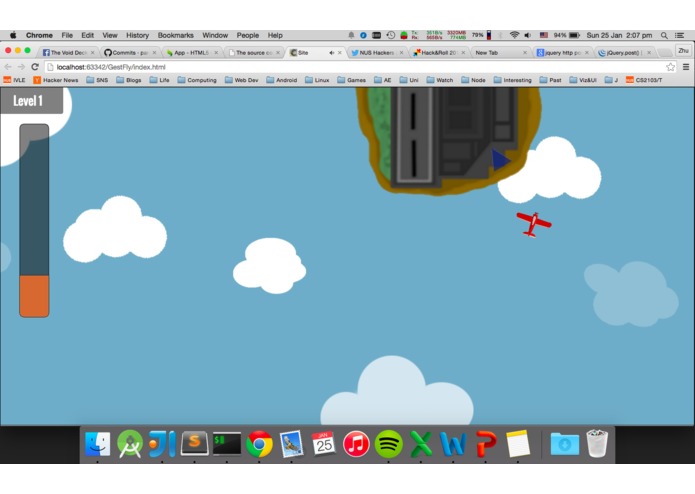Open Notes from the dock
This screenshot has width=695, height=494.
(x=518, y=443)
